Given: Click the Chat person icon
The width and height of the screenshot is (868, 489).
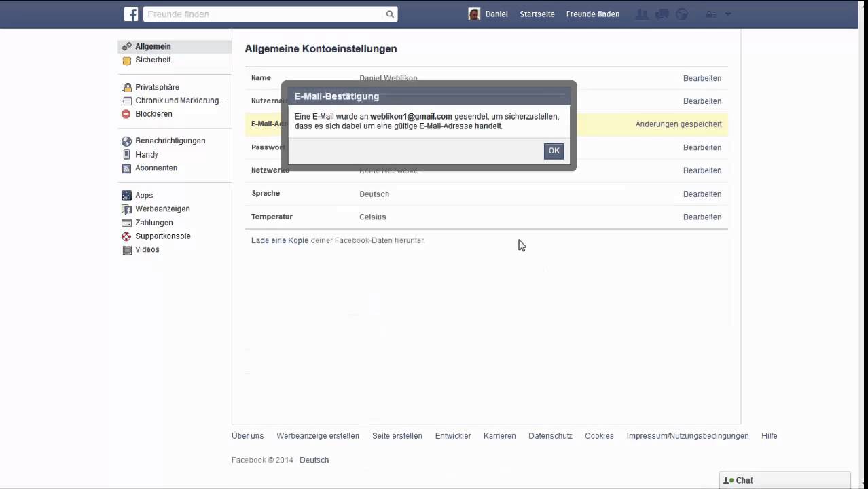Looking at the screenshot, I should coord(729,480).
